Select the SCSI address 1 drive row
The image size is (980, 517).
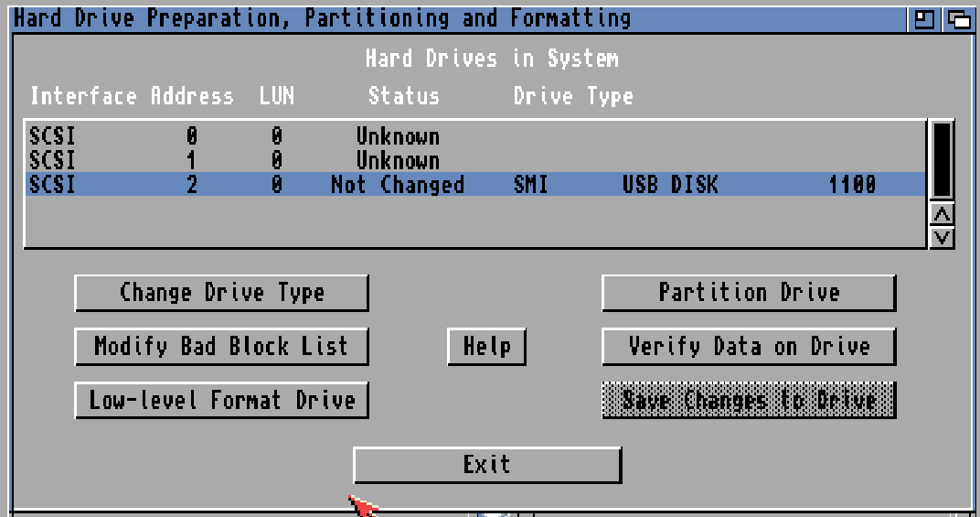pyautogui.click(x=457, y=160)
